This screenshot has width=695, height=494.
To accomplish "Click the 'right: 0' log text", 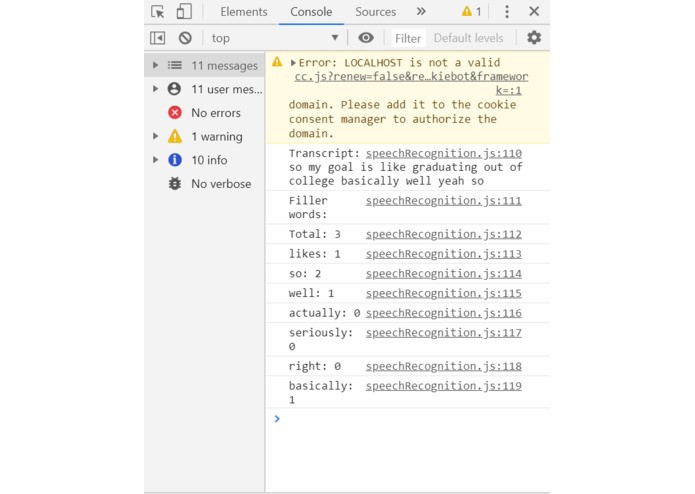I will pos(315,366).
